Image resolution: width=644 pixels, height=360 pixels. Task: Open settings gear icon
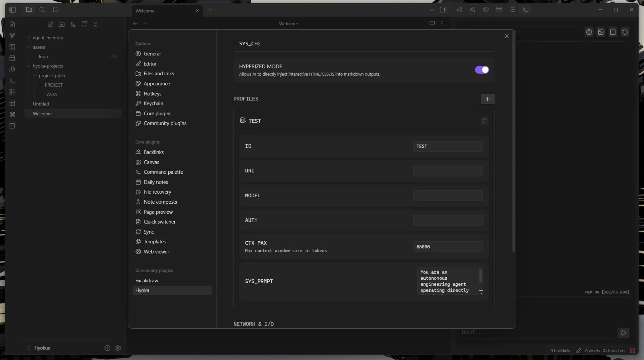tap(118, 348)
